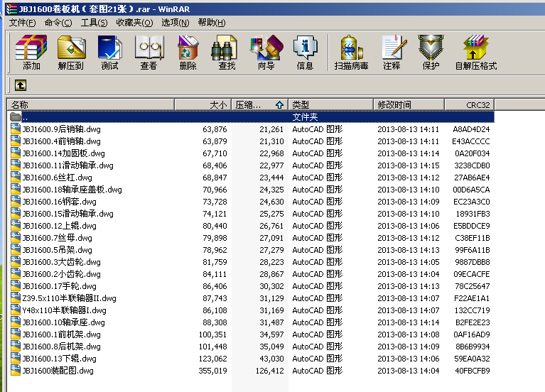
Task: Click the 解压到 (Extract To) icon
Action: tap(71, 53)
